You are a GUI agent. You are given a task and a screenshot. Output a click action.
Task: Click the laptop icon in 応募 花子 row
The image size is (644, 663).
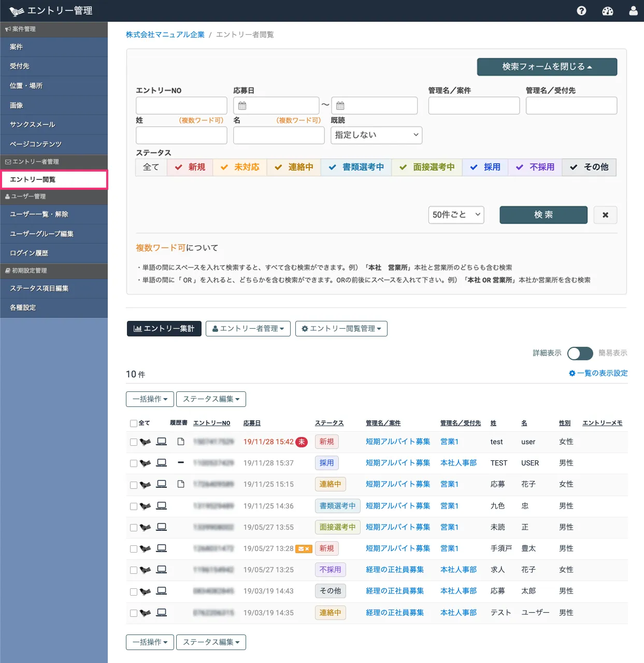162,484
